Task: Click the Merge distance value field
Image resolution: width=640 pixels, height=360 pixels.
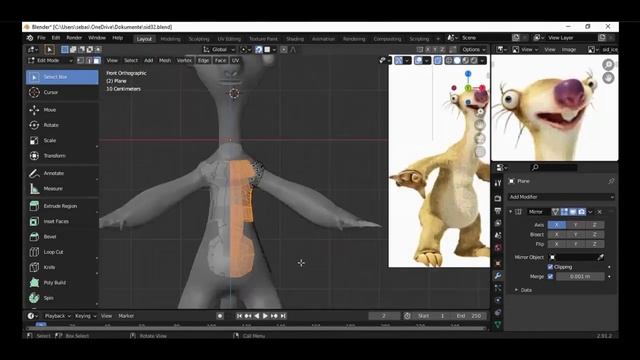Action: [580, 276]
